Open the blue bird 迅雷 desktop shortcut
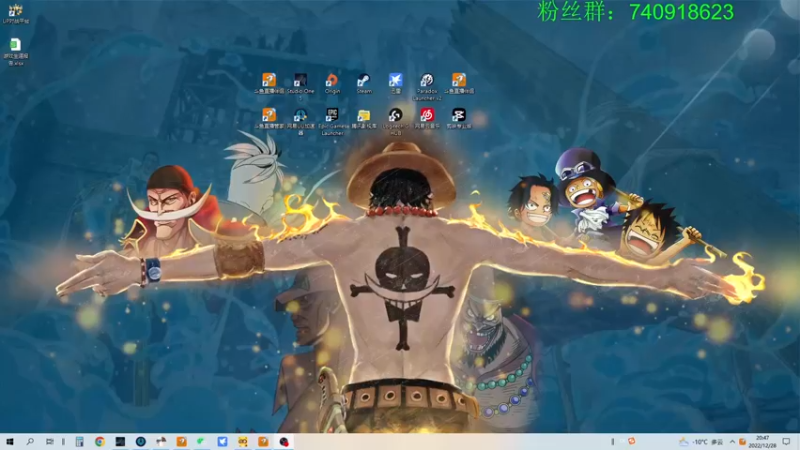 tap(395, 84)
